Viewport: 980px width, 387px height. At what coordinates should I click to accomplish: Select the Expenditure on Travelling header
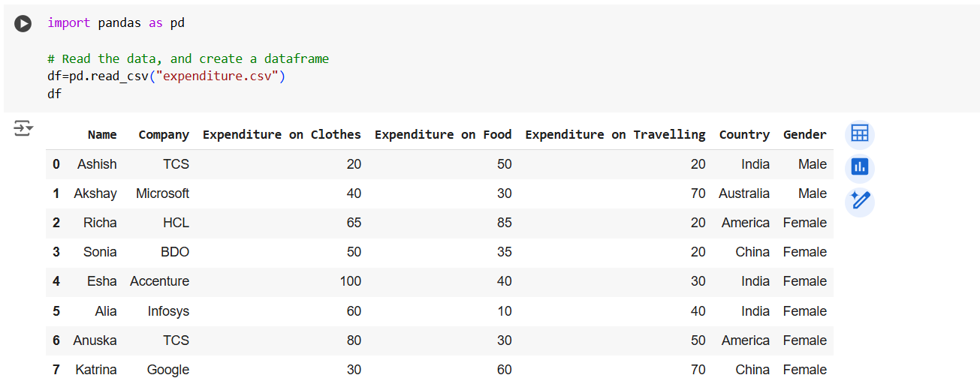(615, 135)
